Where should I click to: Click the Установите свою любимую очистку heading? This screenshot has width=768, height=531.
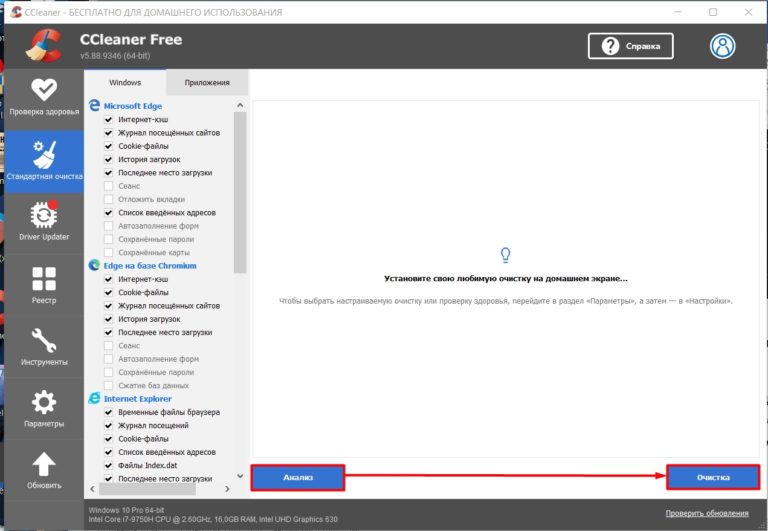click(505, 278)
